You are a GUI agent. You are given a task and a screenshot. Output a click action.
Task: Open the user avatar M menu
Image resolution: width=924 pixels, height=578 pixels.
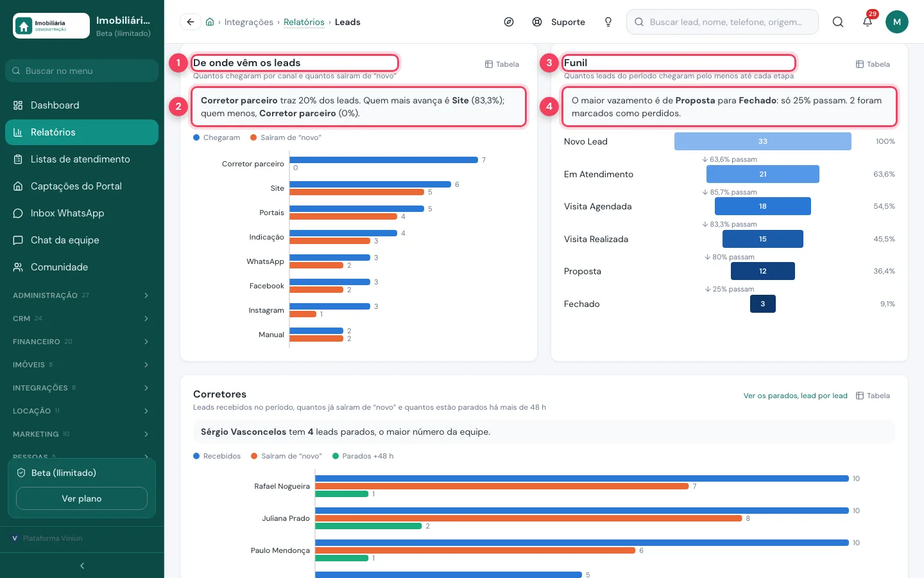click(897, 22)
